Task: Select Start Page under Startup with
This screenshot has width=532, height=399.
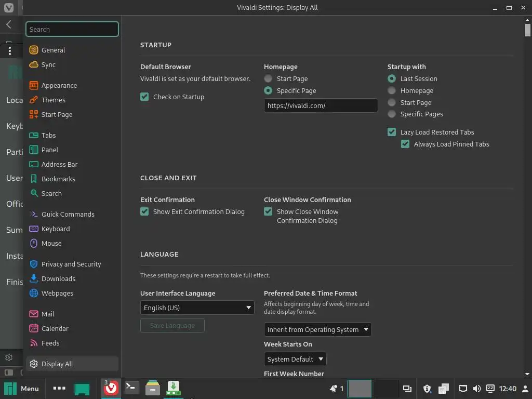Action: 392,102
